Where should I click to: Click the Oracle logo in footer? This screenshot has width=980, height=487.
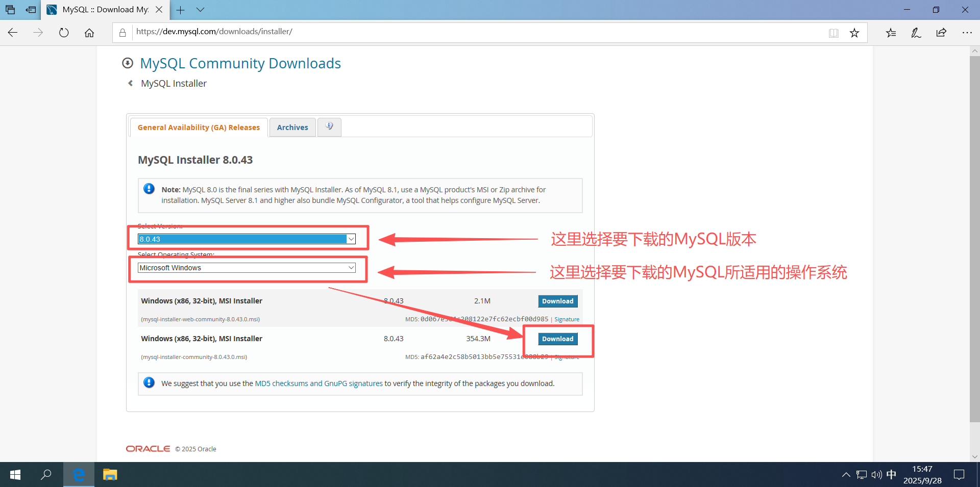(x=148, y=449)
